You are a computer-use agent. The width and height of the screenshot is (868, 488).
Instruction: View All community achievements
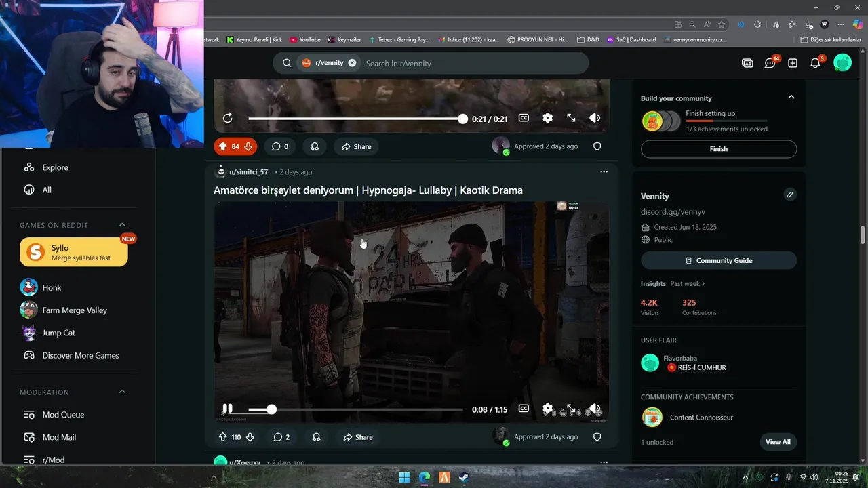click(x=778, y=442)
